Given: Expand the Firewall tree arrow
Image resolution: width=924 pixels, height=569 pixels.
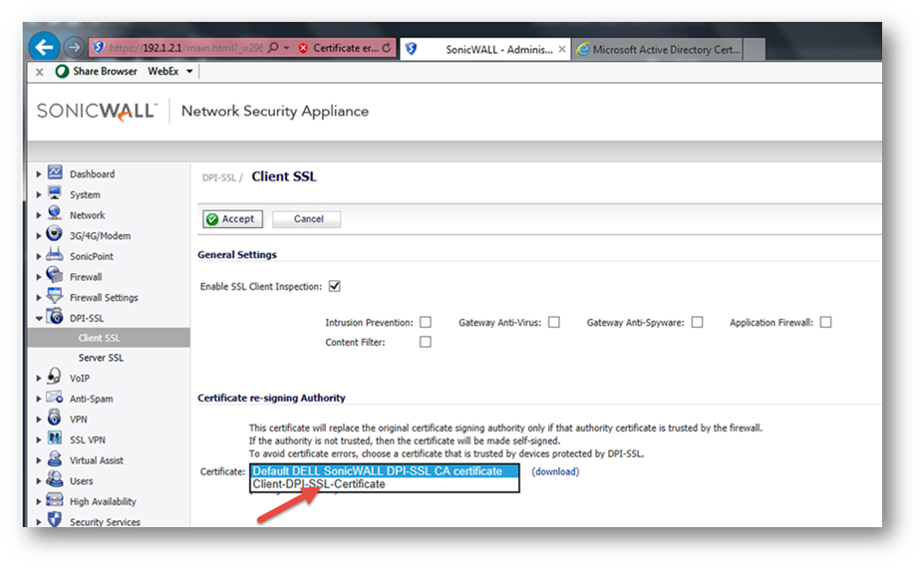Looking at the screenshot, I should coord(38,277).
